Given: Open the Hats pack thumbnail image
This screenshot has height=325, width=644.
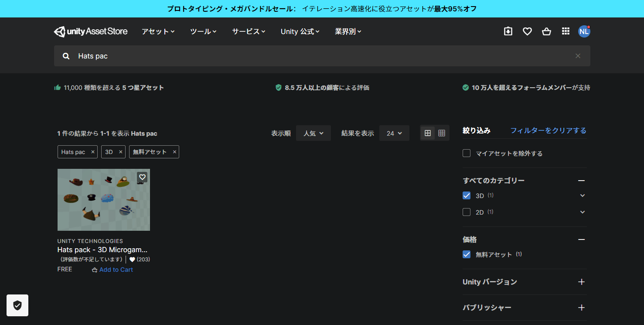Looking at the screenshot, I should click(104, 200).
